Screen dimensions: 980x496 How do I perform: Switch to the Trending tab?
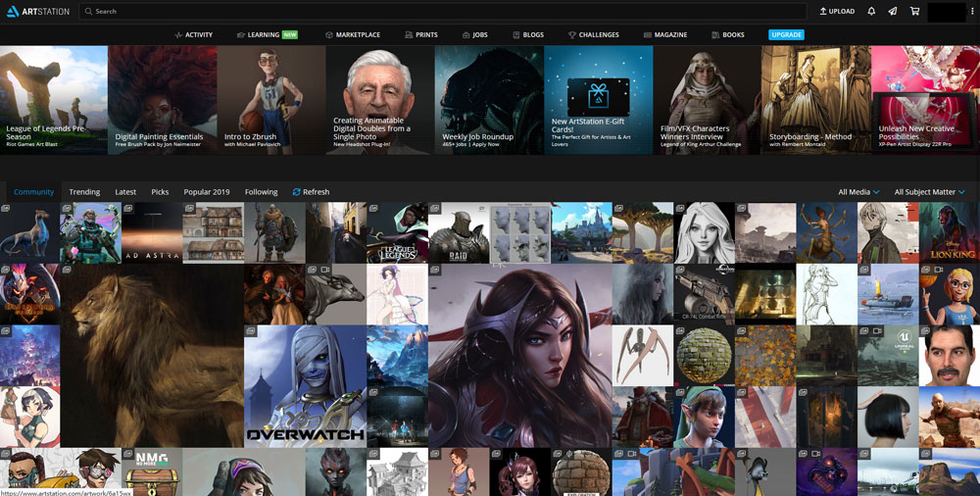(x=84, y=192)
